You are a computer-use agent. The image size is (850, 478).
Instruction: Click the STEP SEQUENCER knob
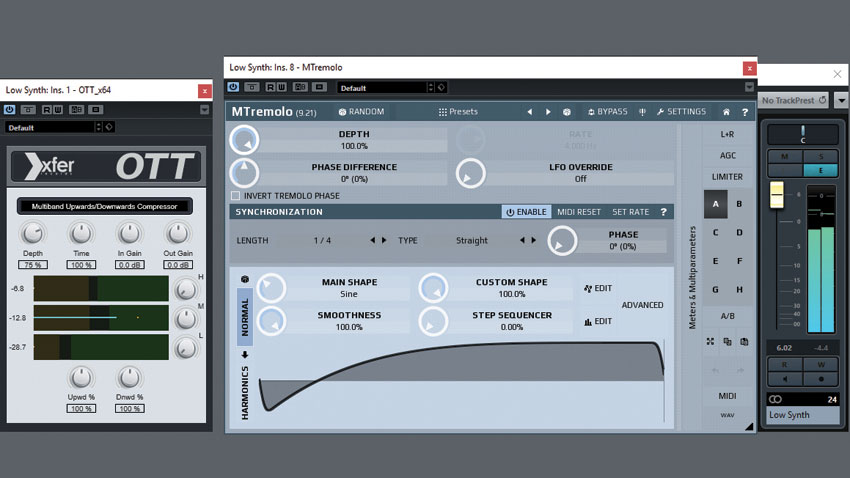pos(433,321)
